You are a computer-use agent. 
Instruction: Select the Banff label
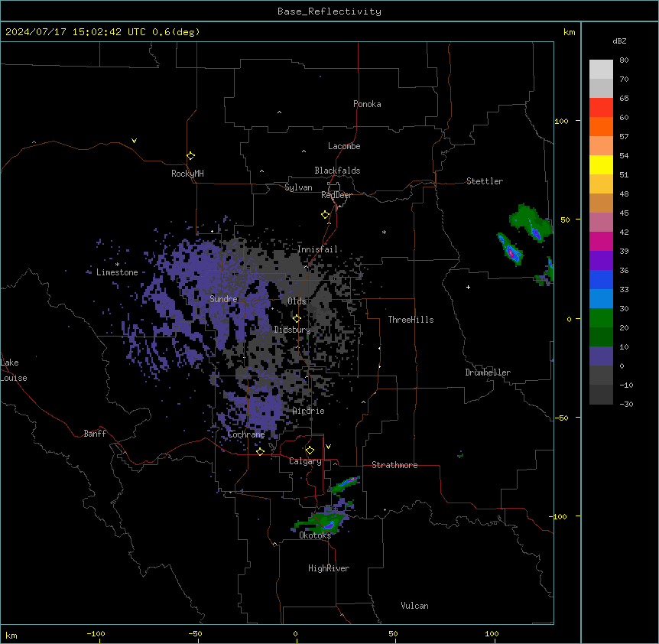95,434
